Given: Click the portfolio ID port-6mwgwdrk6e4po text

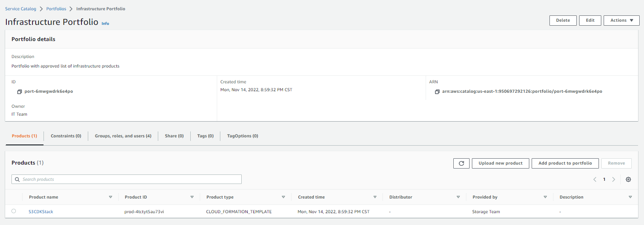Looking at the screenshot, I should (49, 92).
